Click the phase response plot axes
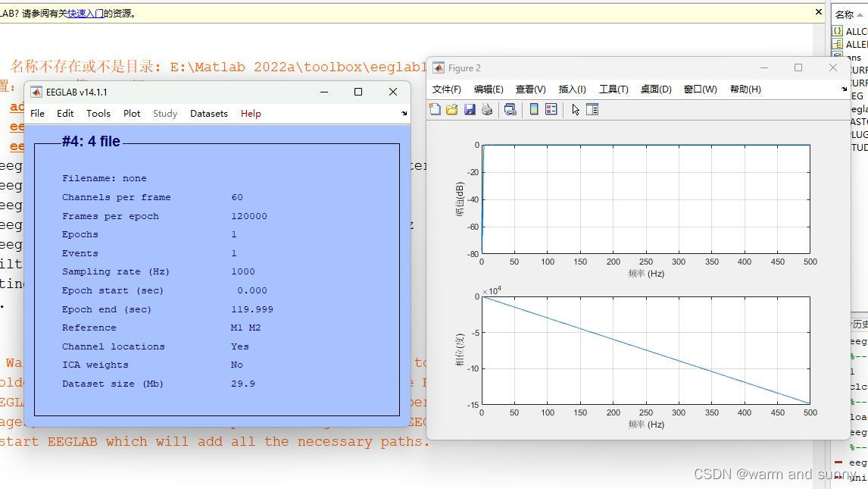This screenshot has height=489, width=868. [x=645, y=350]
